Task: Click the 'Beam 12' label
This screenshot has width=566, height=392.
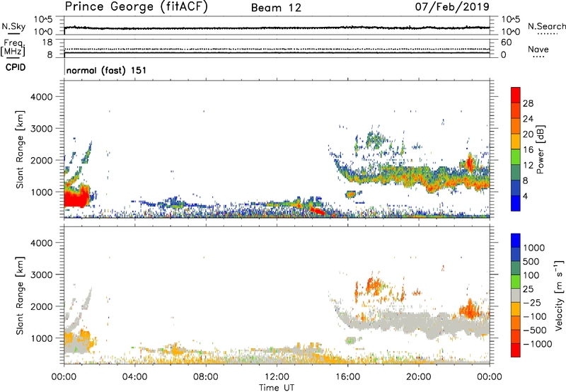Action: click(x=276, y=8)
